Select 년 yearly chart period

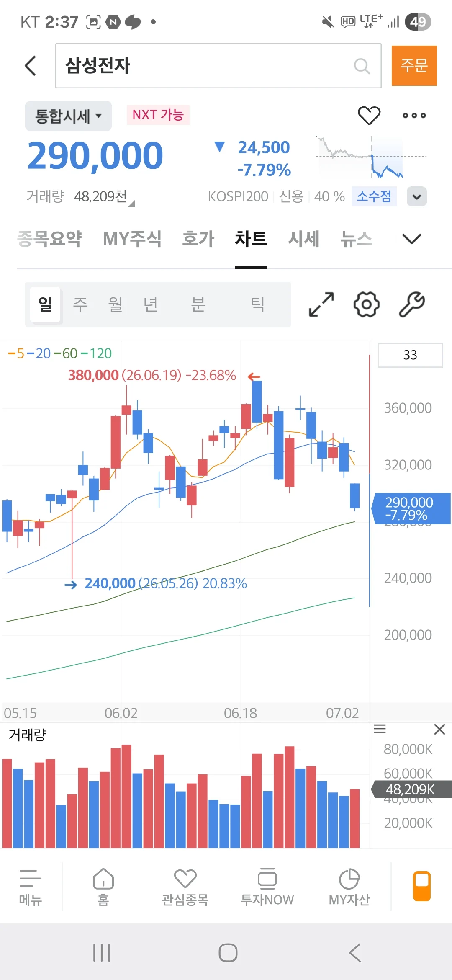click(151, 304)
